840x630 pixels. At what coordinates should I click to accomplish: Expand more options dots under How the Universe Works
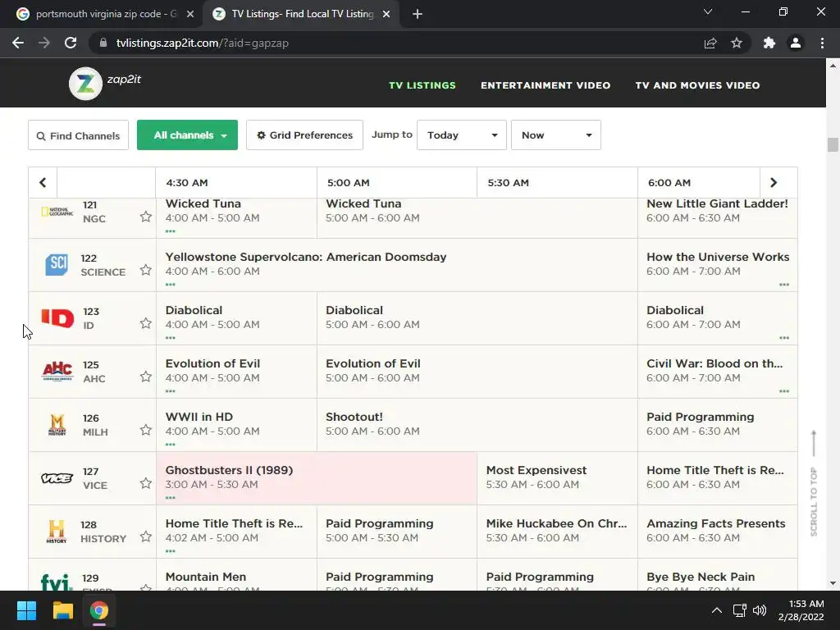[784, 285]
